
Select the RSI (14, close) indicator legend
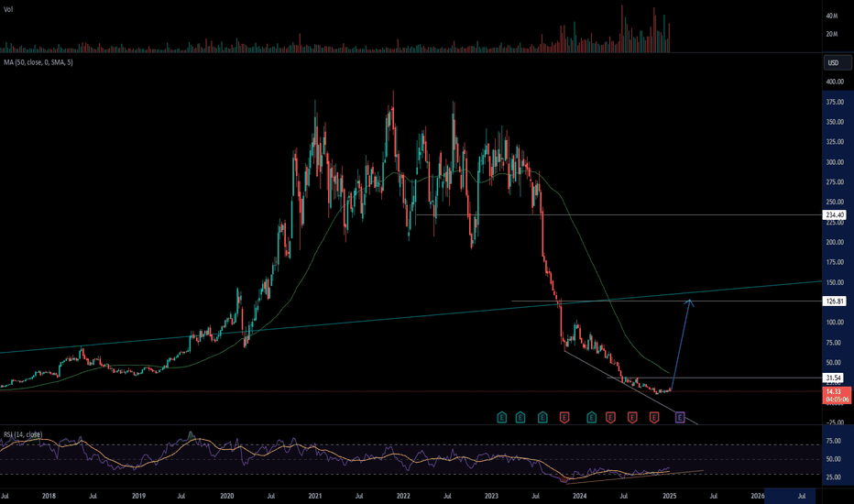pos(23,434)
